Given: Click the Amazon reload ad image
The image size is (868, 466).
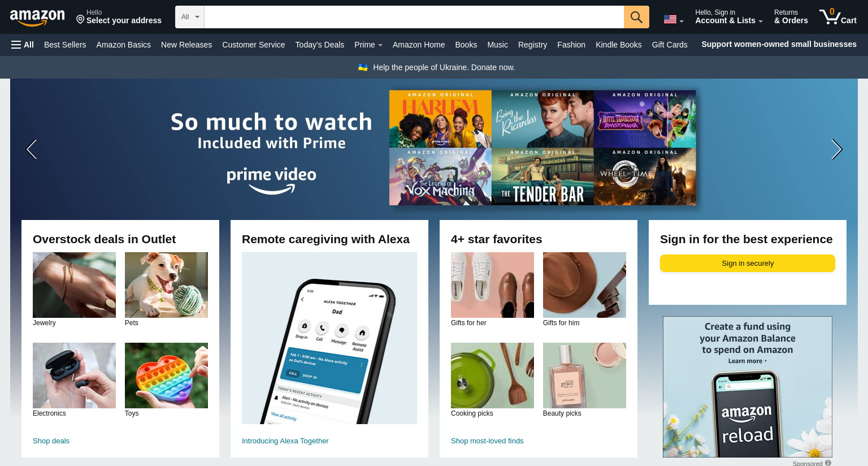Looking at the screenshot, I should point(748,387).
